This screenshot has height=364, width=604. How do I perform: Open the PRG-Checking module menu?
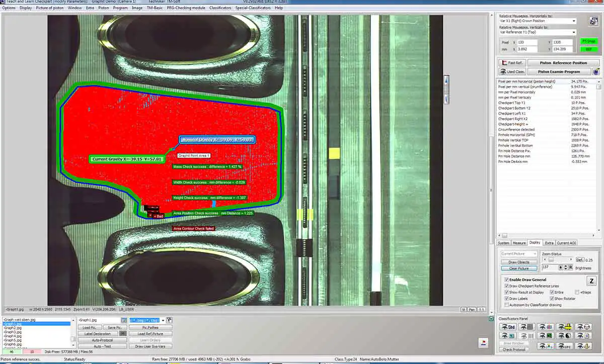[186, 8]
